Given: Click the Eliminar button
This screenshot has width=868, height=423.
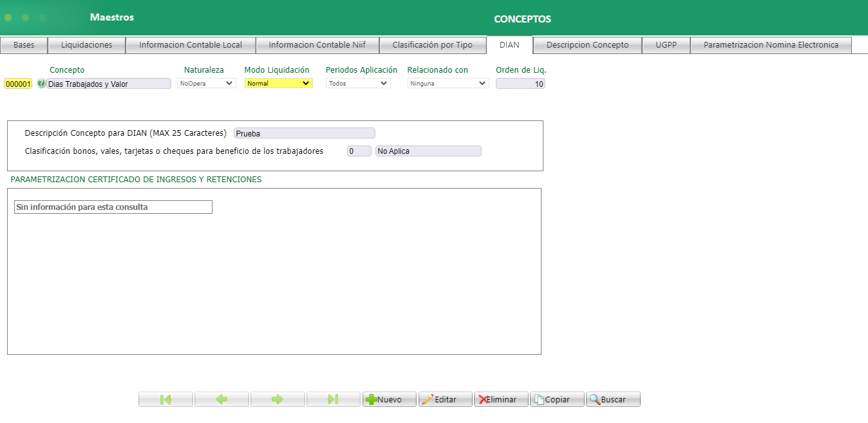Looking at the screenshot, I should (x=502, y=399).
